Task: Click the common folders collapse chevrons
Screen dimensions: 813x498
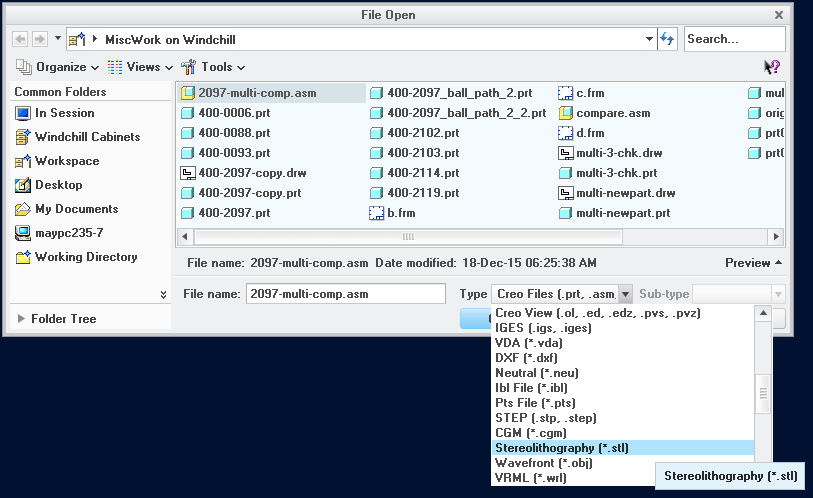Action: [x=163, y=295]
